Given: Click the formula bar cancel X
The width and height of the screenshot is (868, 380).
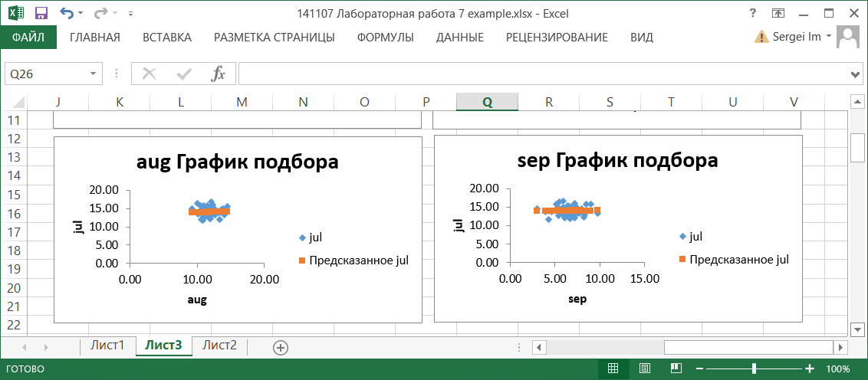Looking at the screenshot, I should tap(149, 74).
